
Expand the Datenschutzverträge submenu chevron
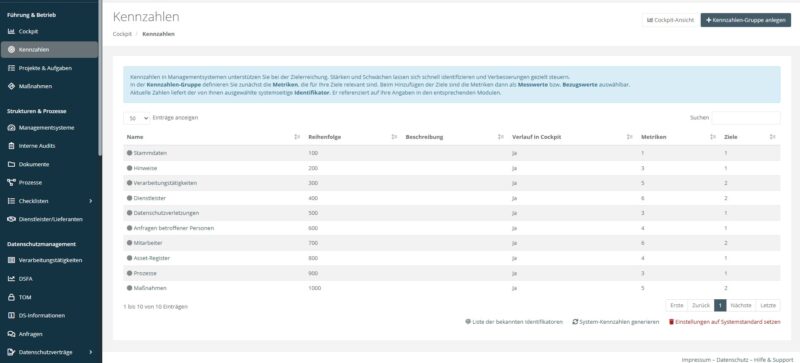click(x=91, y=352)
